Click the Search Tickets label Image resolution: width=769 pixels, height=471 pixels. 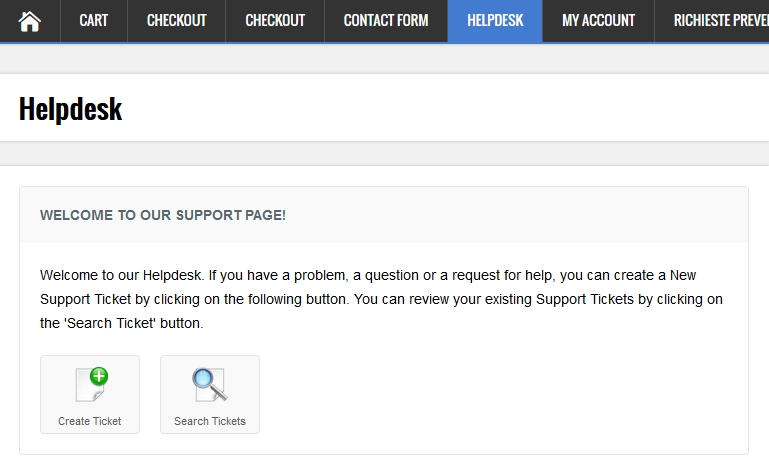point(210,421)
